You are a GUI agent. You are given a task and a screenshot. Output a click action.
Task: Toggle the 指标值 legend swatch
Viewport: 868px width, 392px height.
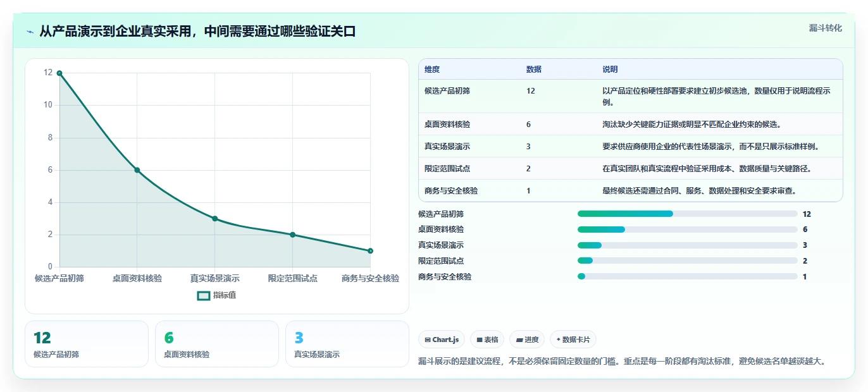coord(204,295)
